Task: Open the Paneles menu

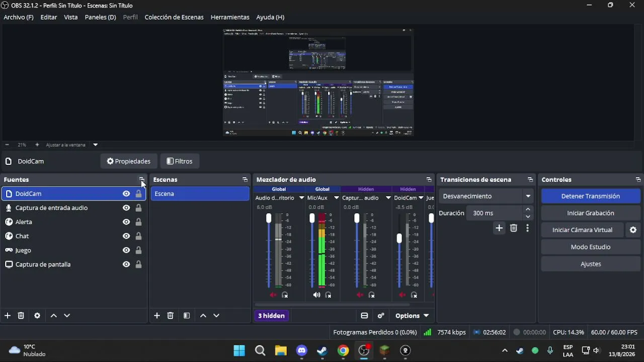Action: (101, 17)
